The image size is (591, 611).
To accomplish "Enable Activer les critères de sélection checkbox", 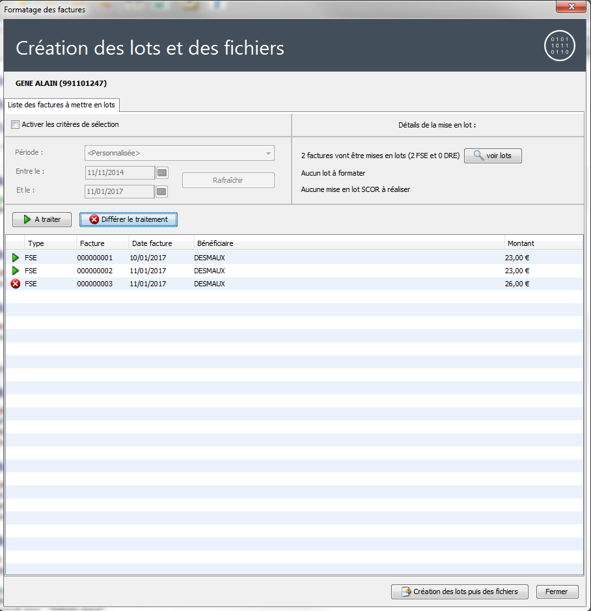I will click(x=15, y=125).
